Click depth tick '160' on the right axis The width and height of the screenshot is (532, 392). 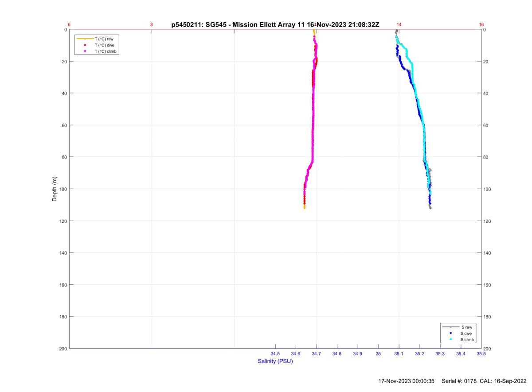(x=487, y=285)
